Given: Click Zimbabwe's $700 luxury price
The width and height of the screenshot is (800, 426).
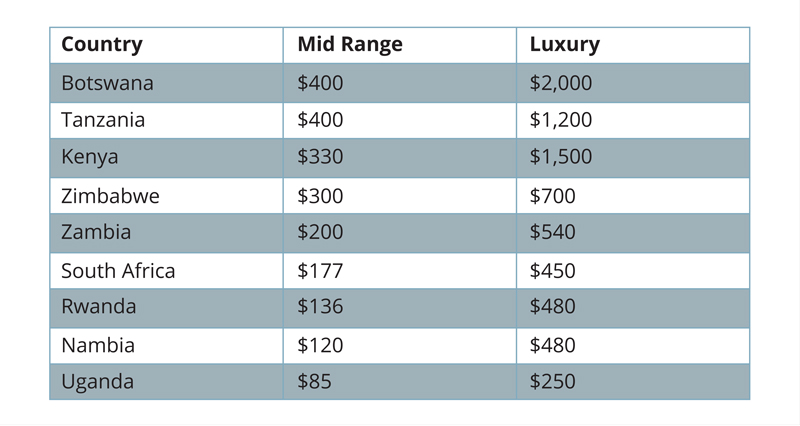Looking at the screenshot, I should coord(553,196).
